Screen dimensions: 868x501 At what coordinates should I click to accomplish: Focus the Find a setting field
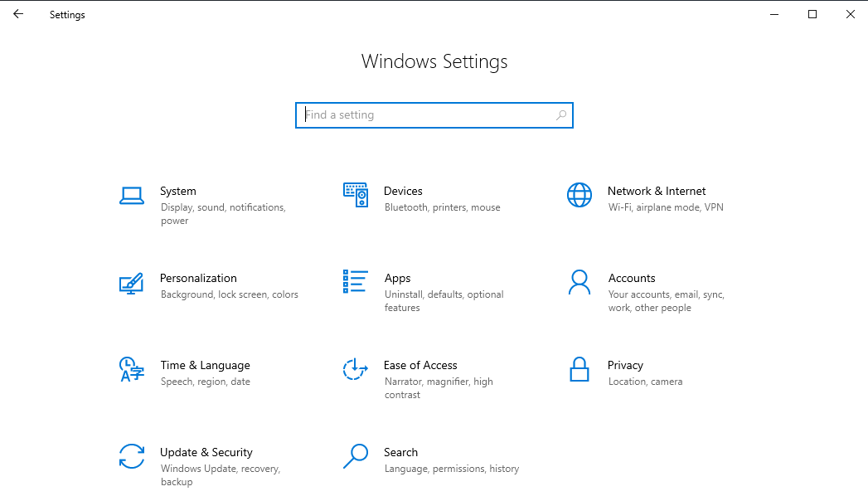427,115
